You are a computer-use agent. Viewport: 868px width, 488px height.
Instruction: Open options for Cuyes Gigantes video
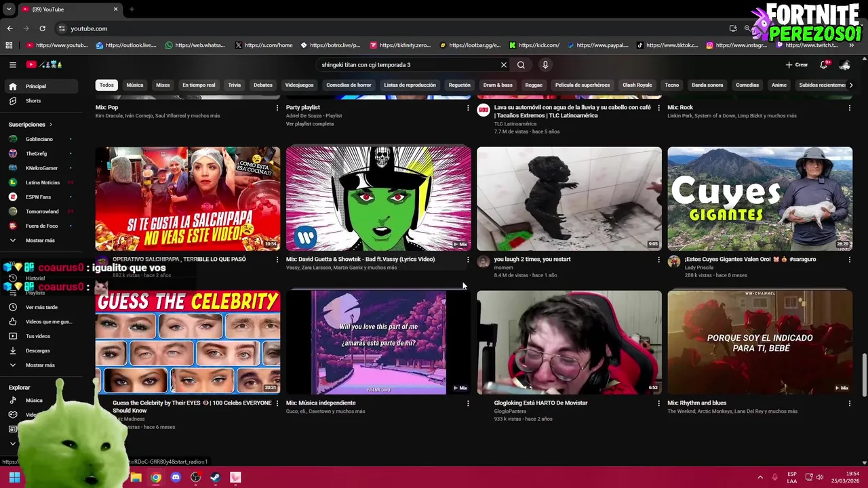pos(849,260)
